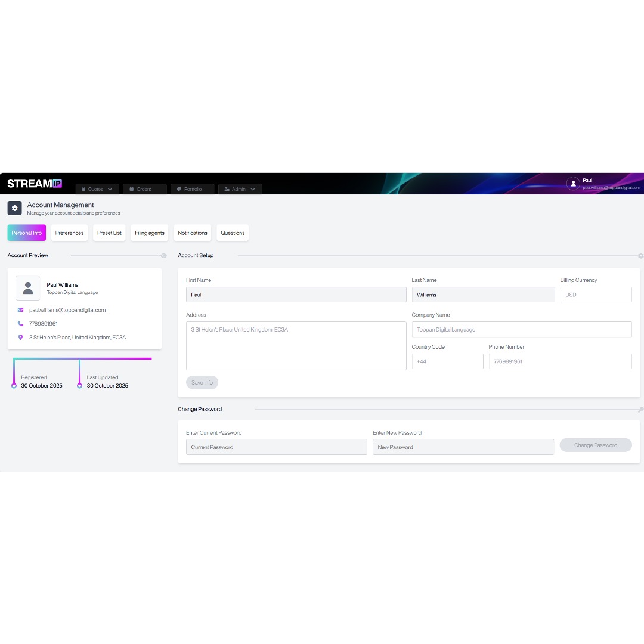Click the location pin icon
The width and height of the screenshot is (644, 644).
20,338
